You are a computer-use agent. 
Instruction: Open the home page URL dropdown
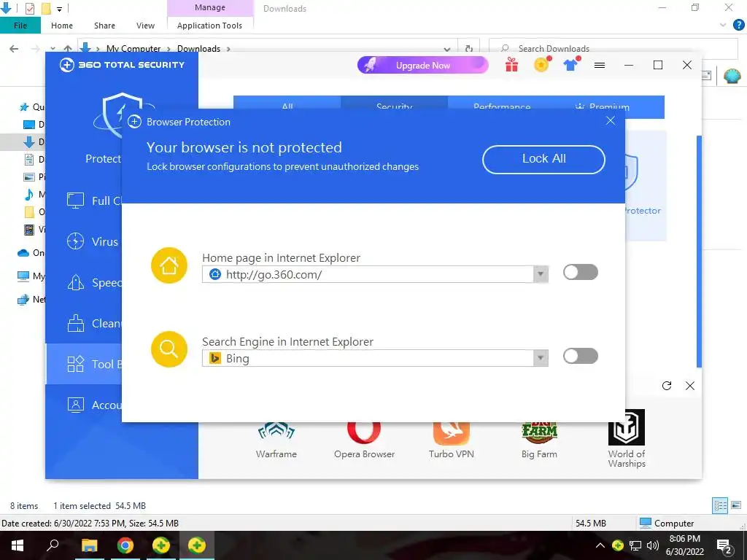tap(541, 274)
